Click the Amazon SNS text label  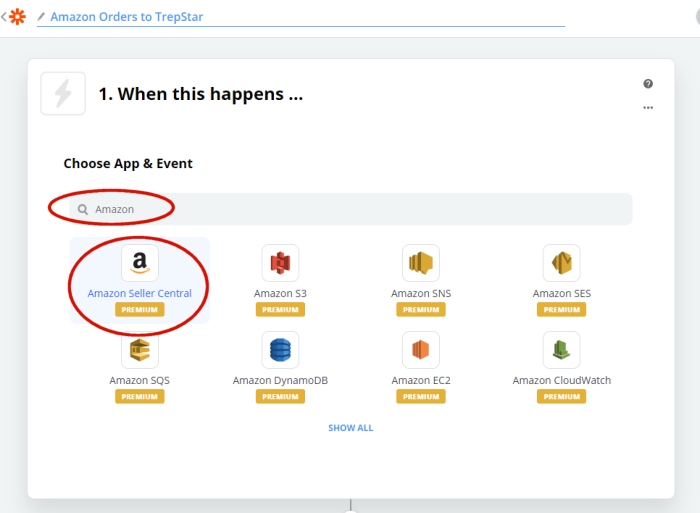pyautogui.click(x=421, y=293)
